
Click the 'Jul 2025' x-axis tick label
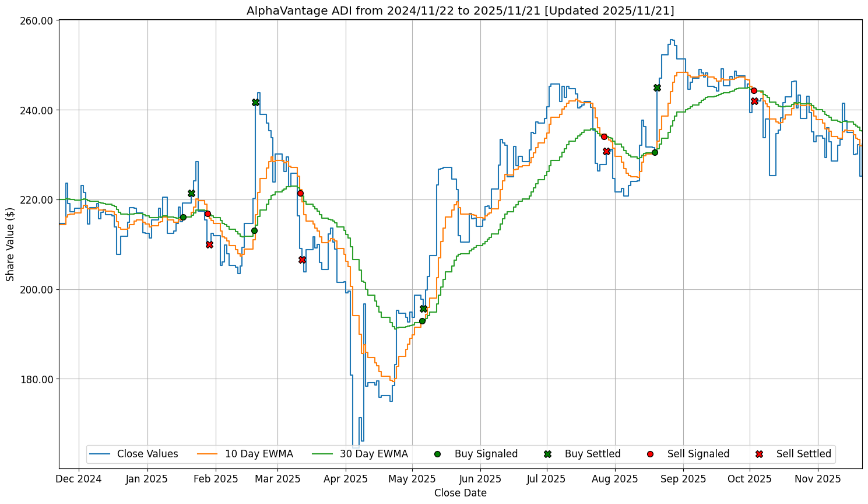(546, 479)
